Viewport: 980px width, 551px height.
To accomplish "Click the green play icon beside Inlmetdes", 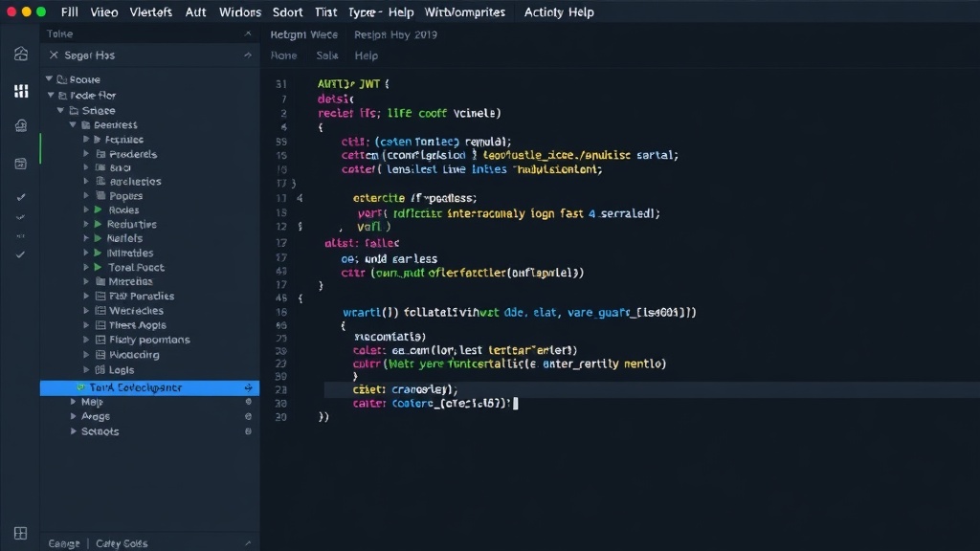I will pyautogui.click(x=99, y=253).
